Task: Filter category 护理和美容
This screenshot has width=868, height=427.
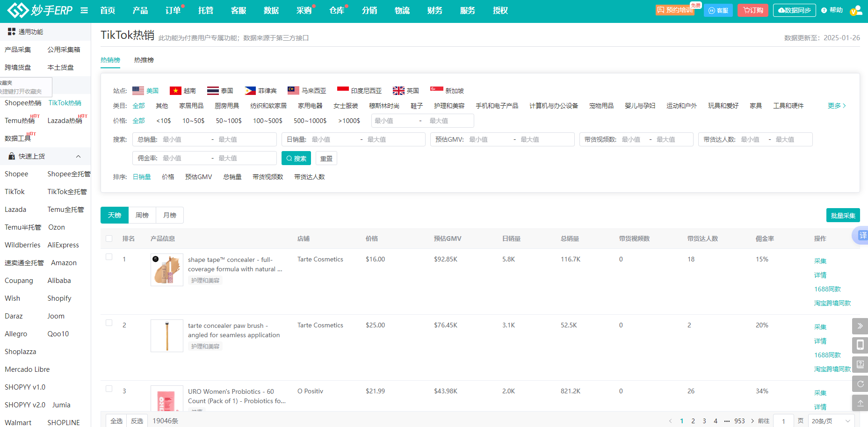Action: point(449,106)
